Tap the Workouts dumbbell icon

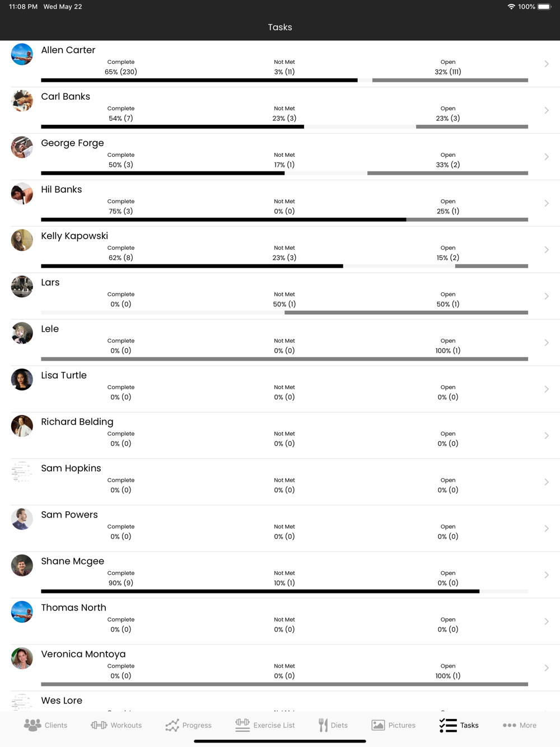(x=99, y=725)
